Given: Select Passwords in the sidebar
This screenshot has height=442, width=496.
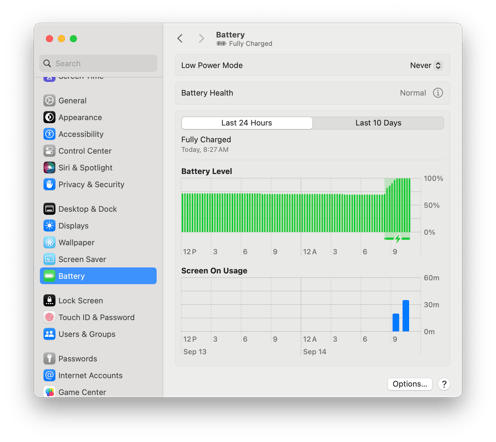Looking at the screenshot, I should 98,358.
